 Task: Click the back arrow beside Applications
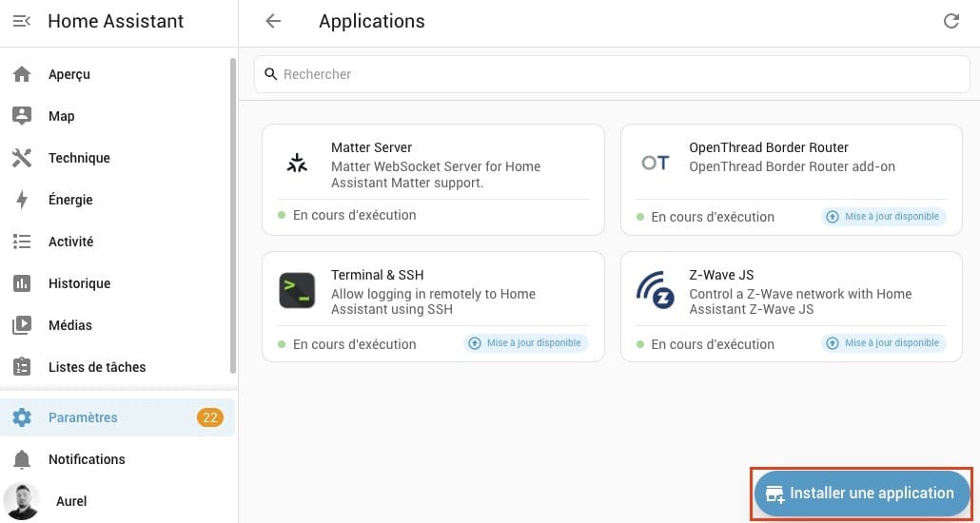(273, 21)
